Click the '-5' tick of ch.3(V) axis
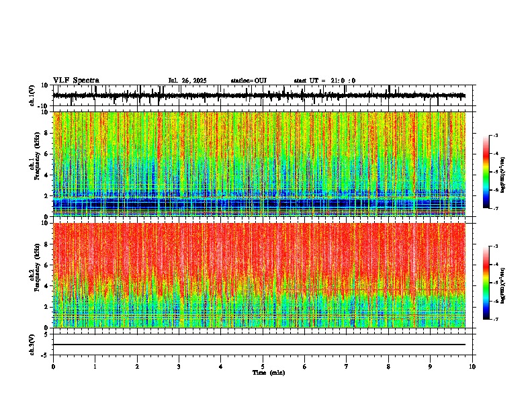 [x=45, y=355]
